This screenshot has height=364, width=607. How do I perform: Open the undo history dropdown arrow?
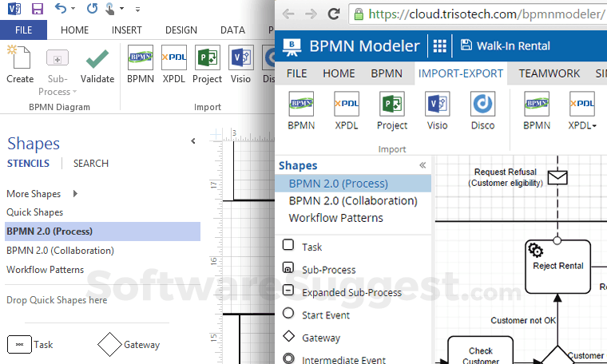point(73,8)
